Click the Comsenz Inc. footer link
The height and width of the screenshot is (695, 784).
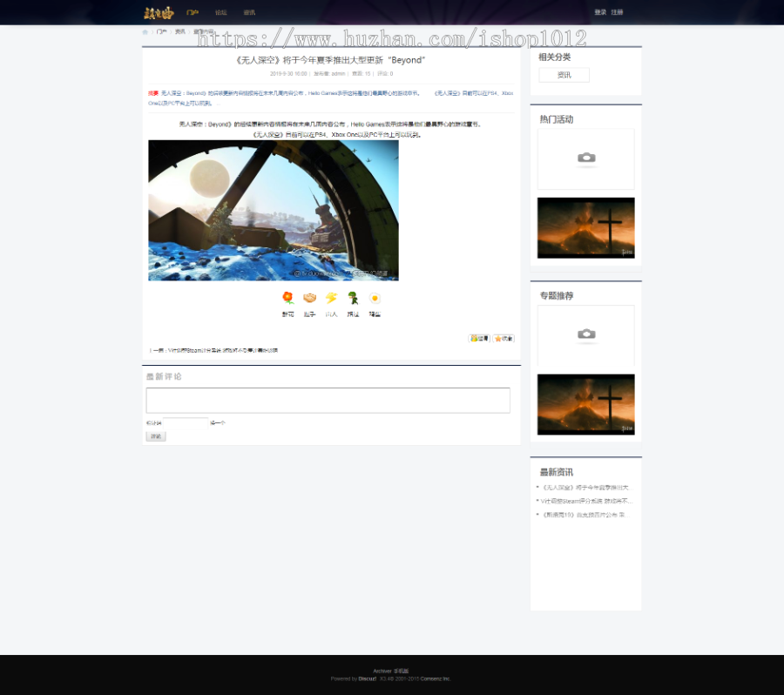coord(436,679)
